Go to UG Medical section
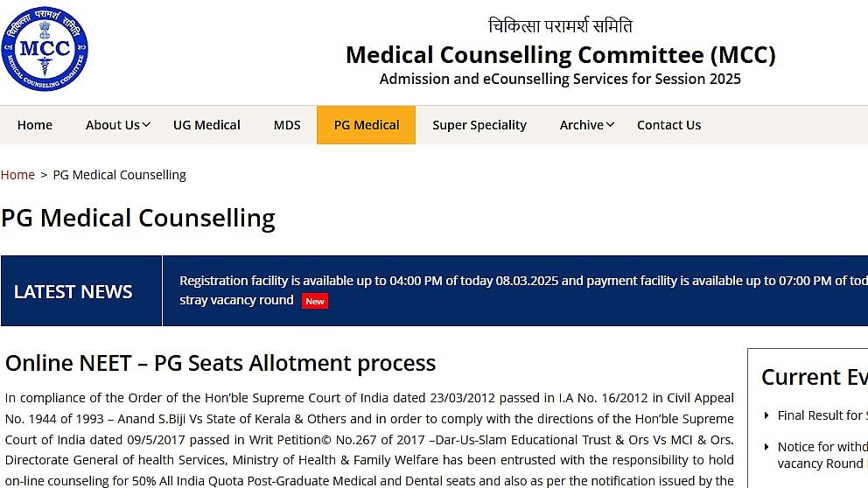 [x=206, y=125]
